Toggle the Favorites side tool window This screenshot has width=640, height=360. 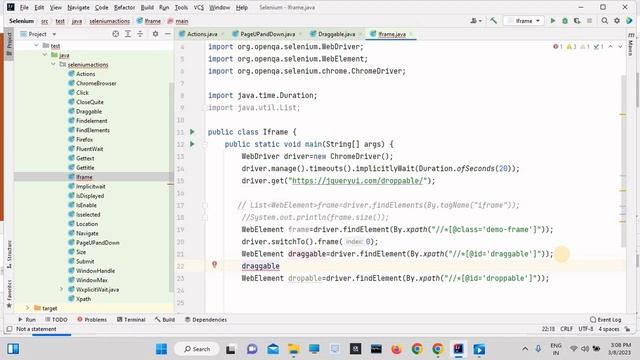(x=9, y=294)
